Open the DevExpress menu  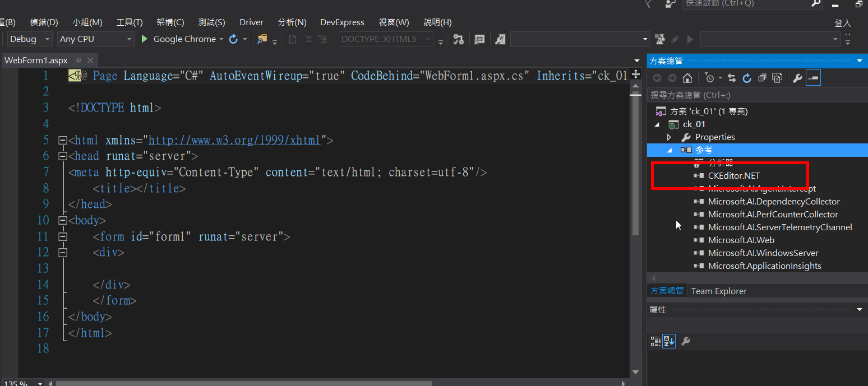342,22
